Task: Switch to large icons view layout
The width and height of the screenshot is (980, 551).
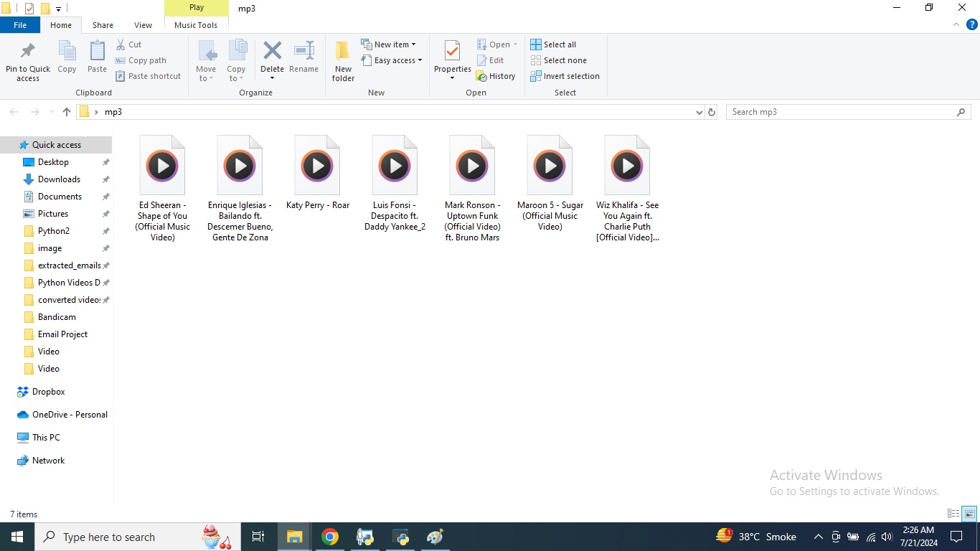Action: (x=969, y=514)
